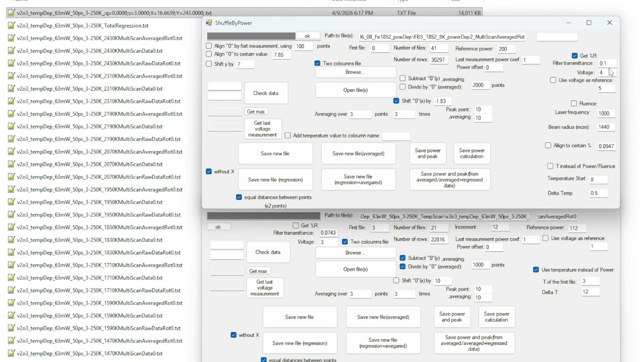Viewport: 644px width, 362px height.
Task: Click the Number of files field showing 41
Action: [439, 48]
